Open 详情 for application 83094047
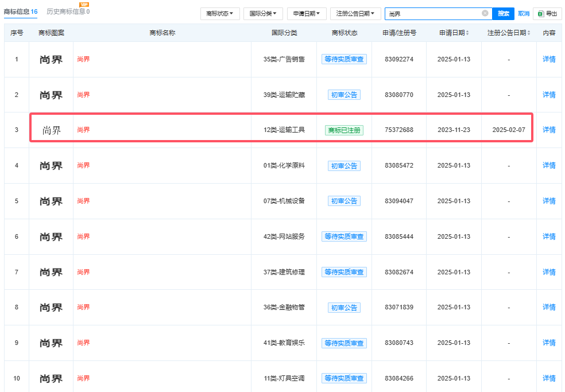Viewport: 565px width, 392px height. click(x=549, y=201)
